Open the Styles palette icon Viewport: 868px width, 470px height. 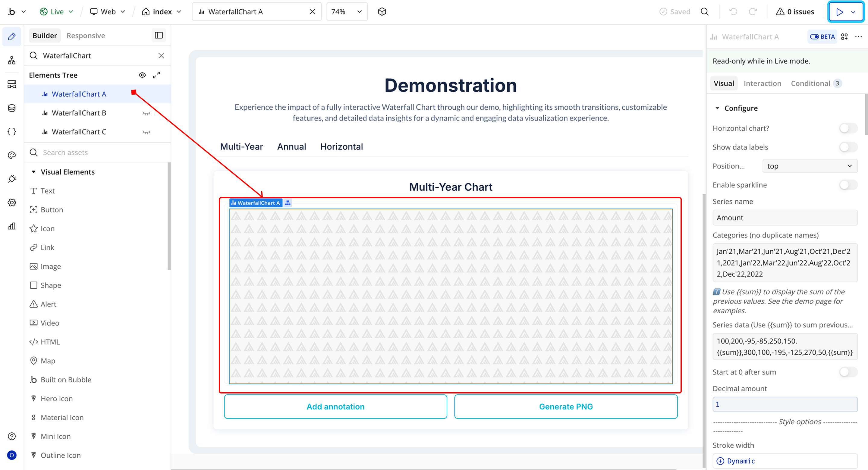[x=12, y=155]
